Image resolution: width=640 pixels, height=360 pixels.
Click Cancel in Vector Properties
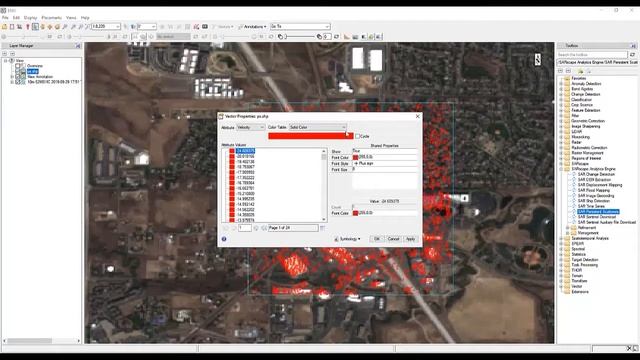(393, 239)
